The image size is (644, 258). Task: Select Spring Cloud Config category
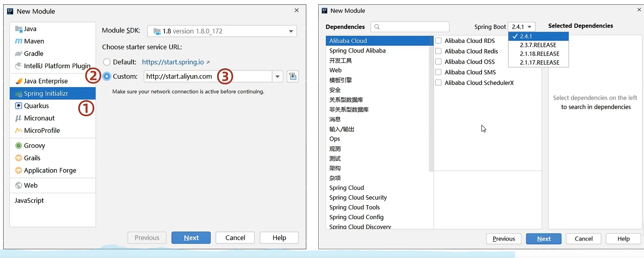click(379, 217)
